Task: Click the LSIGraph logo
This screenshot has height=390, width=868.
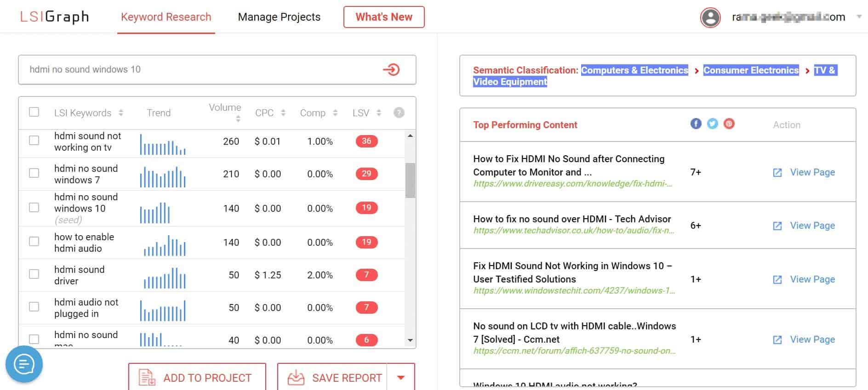Action: click(x=54, y=17)
